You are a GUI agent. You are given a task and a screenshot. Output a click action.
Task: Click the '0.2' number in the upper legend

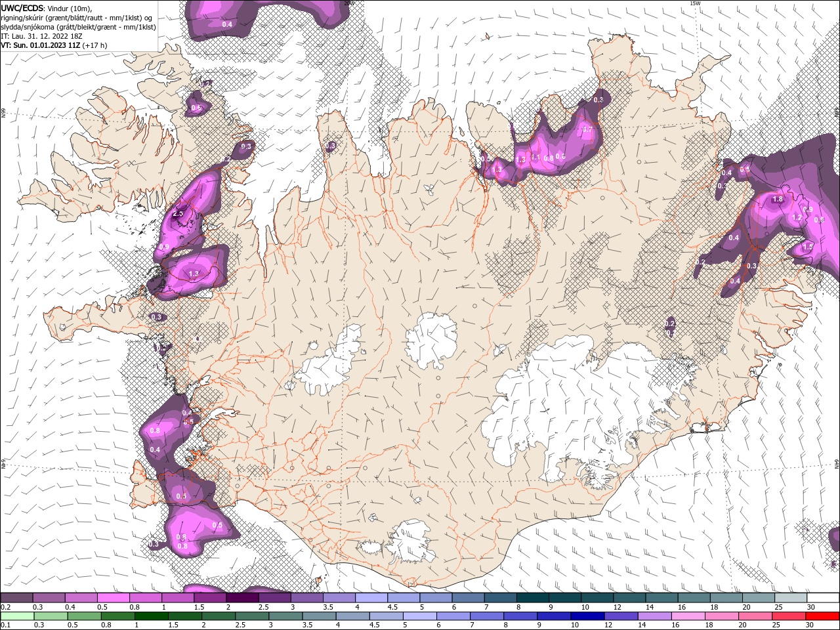(x=5, y=607)
